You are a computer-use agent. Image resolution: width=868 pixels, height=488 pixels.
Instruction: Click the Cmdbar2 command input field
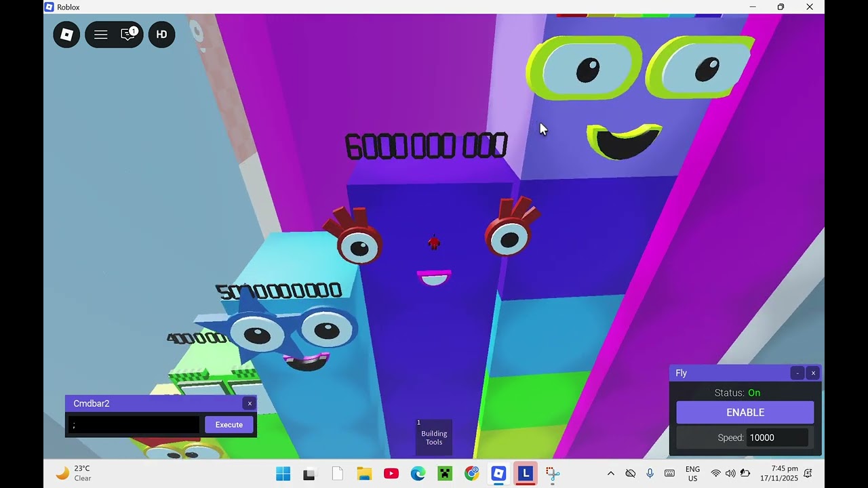(134, 425)
